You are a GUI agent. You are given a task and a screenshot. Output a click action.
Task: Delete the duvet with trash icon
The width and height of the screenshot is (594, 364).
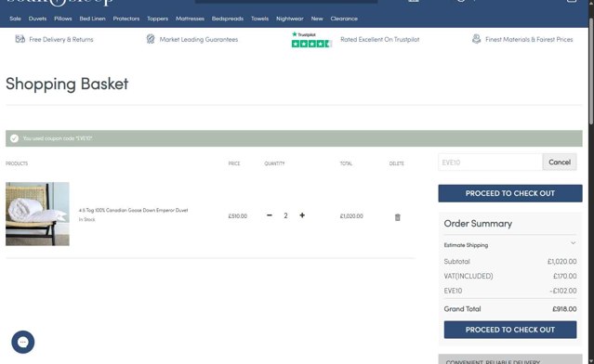point(397,217)
